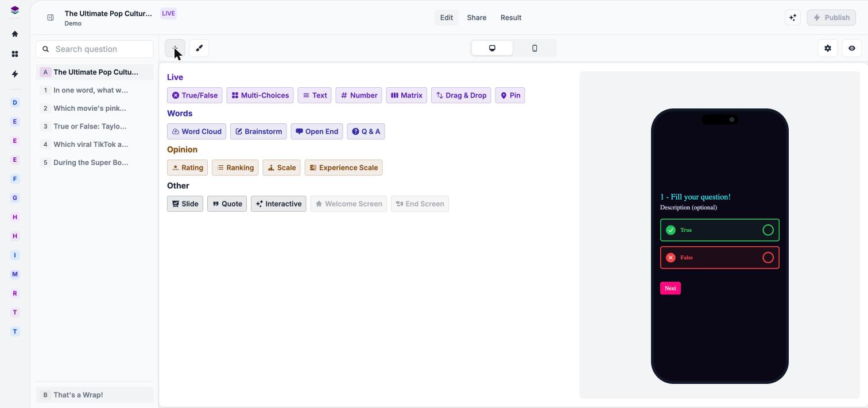868x408 pixels.
Task: Open workspace M in sidebar
Action: [15, 274]
